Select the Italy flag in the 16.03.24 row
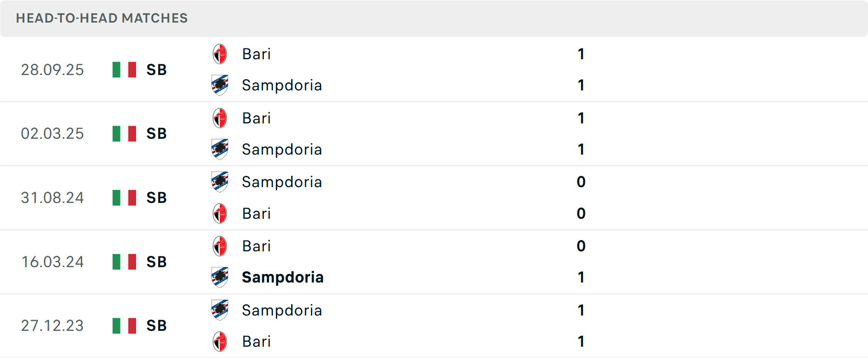Image resolution: width=868 pixels, height=358 pixels. (x=124, y=261)
